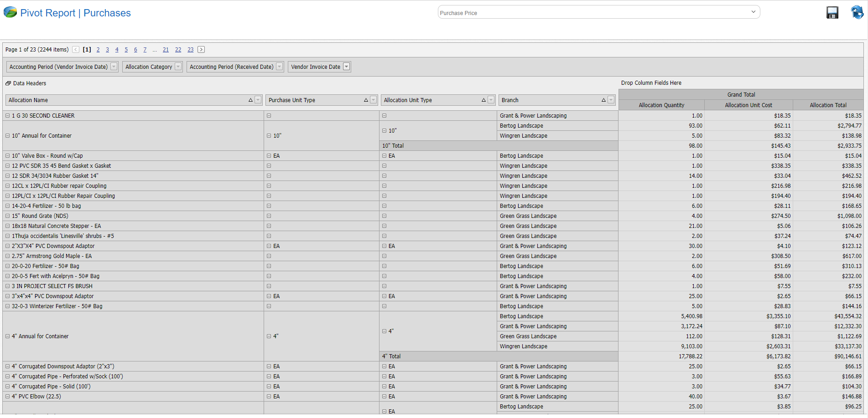Collapse the 10" allocation unit type group
Viewport: 868px width, 418px height.
click(384, 131)
